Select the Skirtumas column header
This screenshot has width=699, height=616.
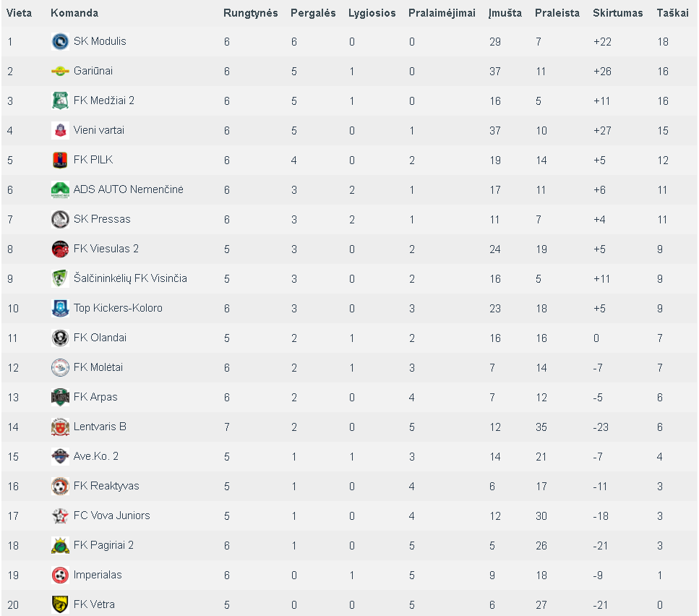[x=617, y=13]
